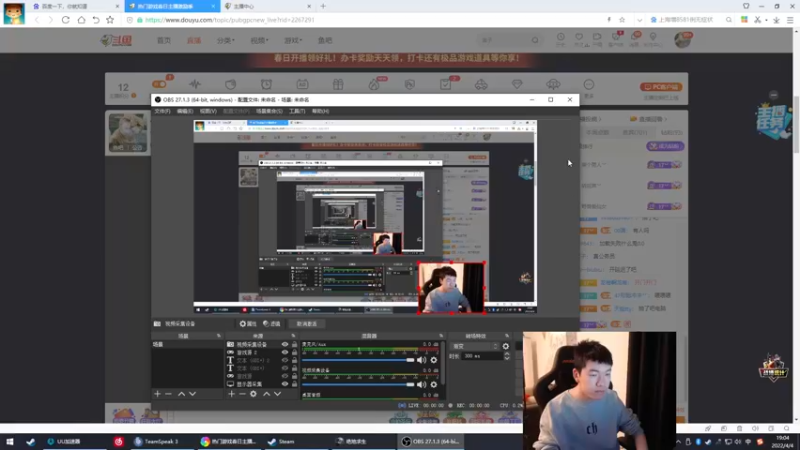Add a new source with plus icon
This screenshot has height=450, width=800.
point(231,394)
